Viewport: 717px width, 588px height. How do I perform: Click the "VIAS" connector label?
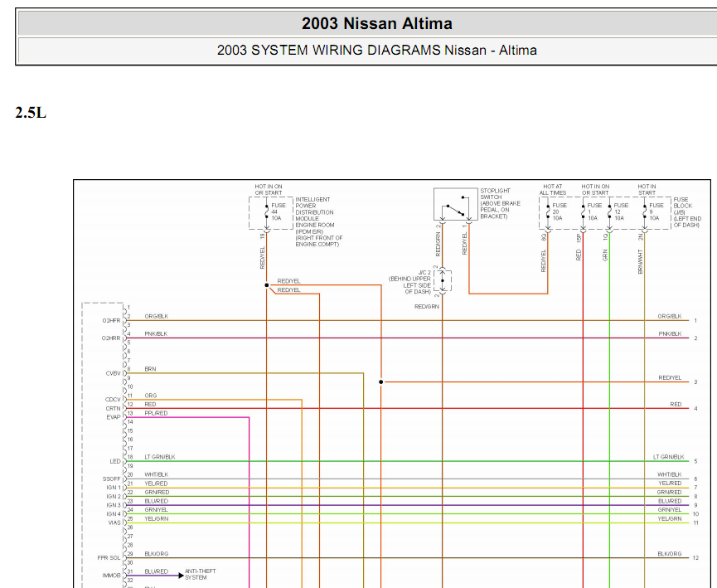(114, 522)
